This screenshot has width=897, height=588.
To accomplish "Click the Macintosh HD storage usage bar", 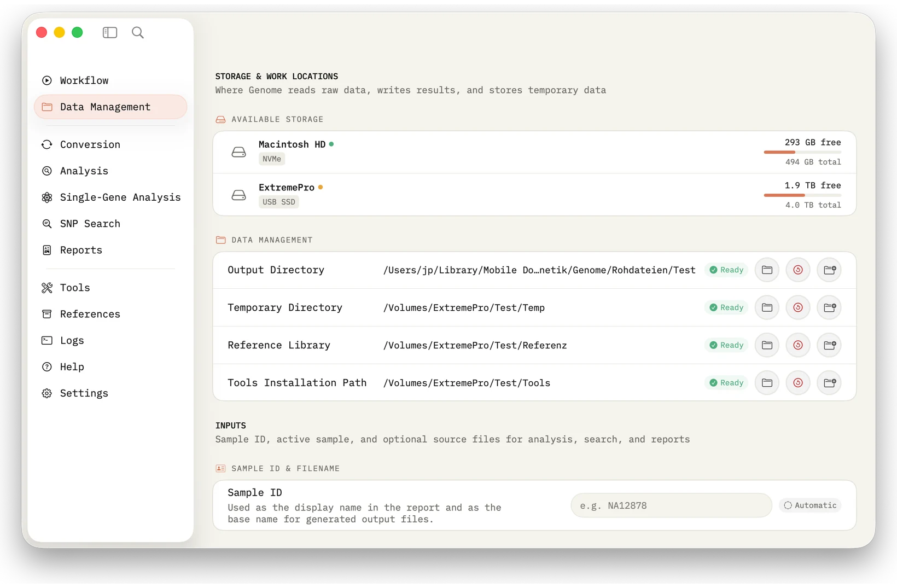I will tap(802, 152).
